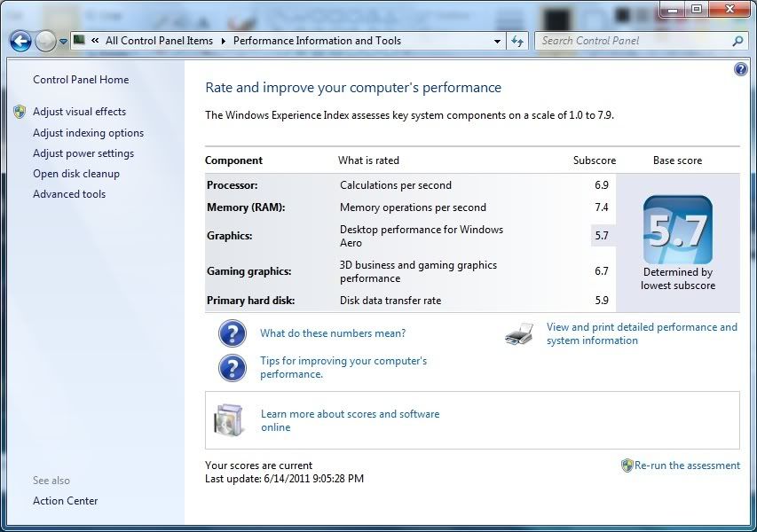Click the Gaming graphics subscore 6.7
This screenshot has height=532, width=757.
click(x=602, y=271)
